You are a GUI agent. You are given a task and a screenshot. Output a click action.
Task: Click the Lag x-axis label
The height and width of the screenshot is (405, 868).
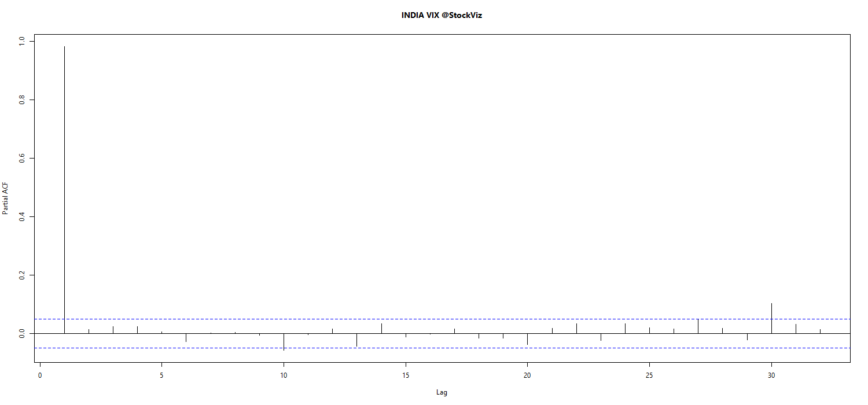pyautogui.click(x=442, y=392)
